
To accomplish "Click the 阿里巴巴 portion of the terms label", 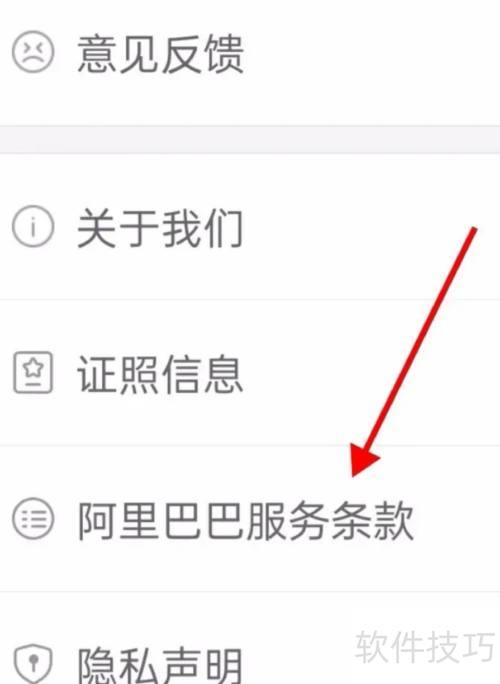I will 160,520.
